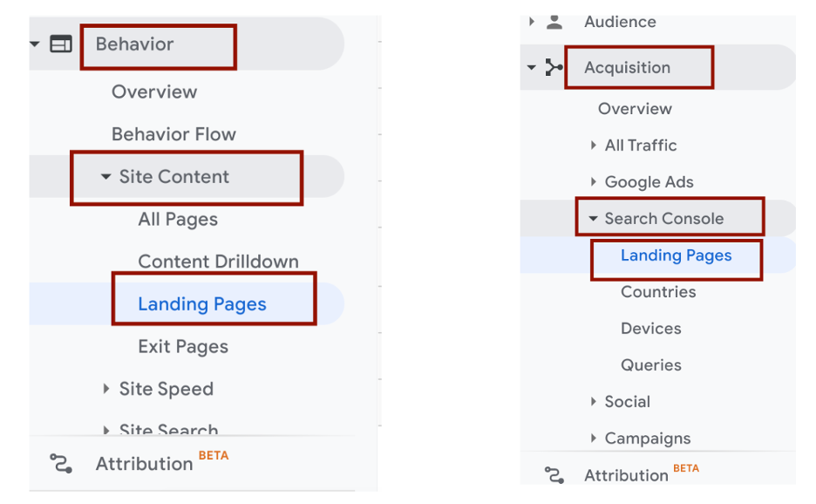Click the Audience report icon
This screenshot has width=816, height=504.
[554, 22]
